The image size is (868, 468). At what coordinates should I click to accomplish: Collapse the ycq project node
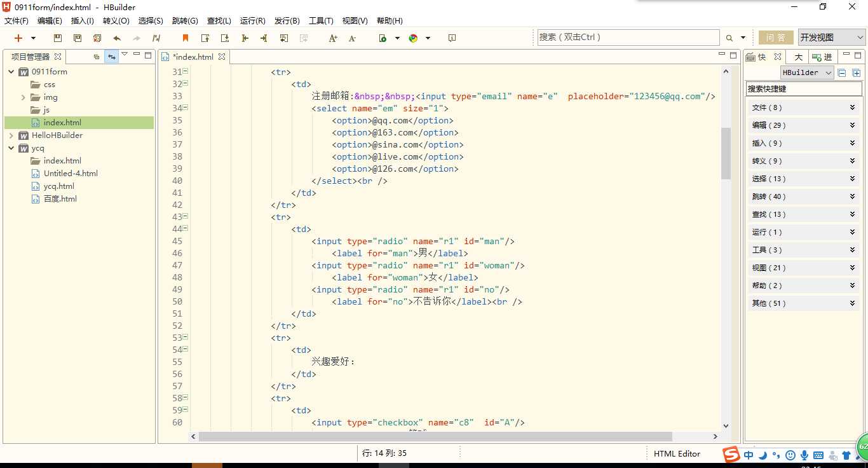(11, 148)
